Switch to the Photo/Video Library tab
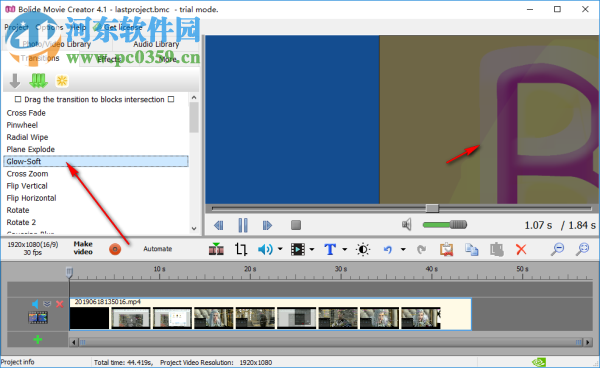600x368 pixels. (x=57, y=44)
